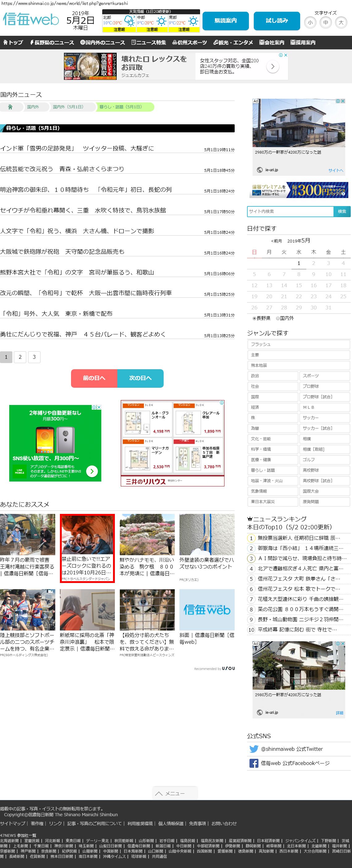Expand the メニュー footer toggle
The width and height of the screenshot is (352, 868).
[x=175, y=794]
